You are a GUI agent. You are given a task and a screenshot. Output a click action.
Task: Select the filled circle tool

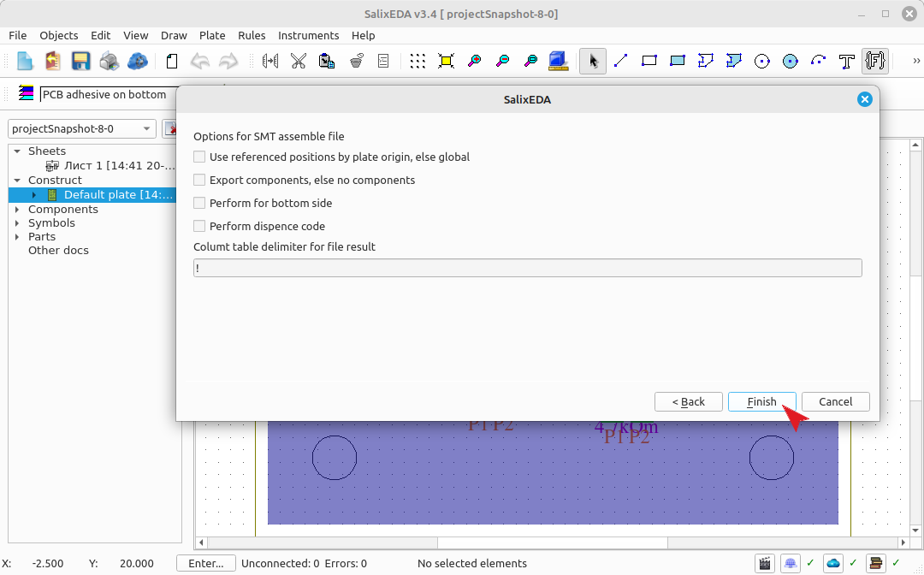(791, 61)
